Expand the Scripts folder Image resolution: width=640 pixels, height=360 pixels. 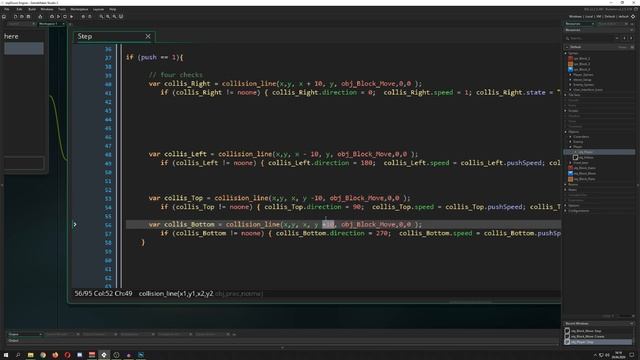pyautogui.click(x=566, y=111)
